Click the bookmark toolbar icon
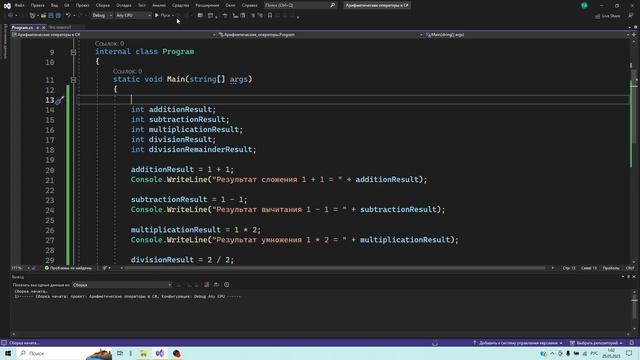The width and height of the screenshot is (640, 360). point(270,16)
